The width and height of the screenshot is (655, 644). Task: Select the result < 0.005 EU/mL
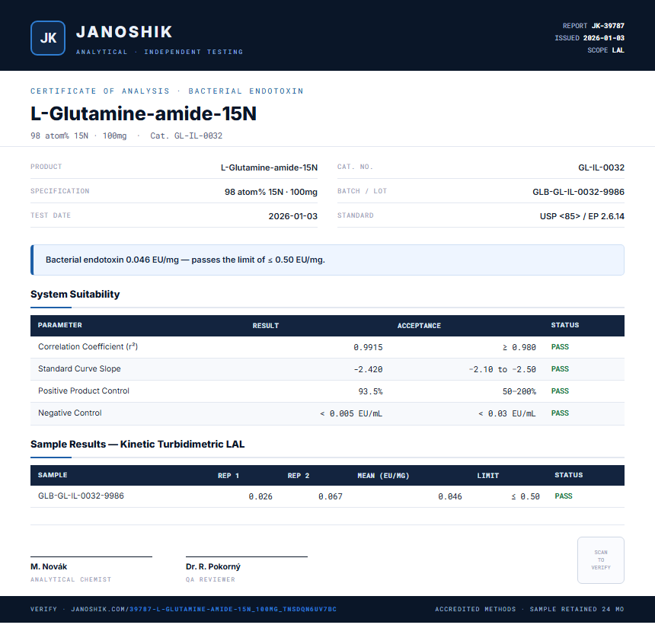[351, 414]
